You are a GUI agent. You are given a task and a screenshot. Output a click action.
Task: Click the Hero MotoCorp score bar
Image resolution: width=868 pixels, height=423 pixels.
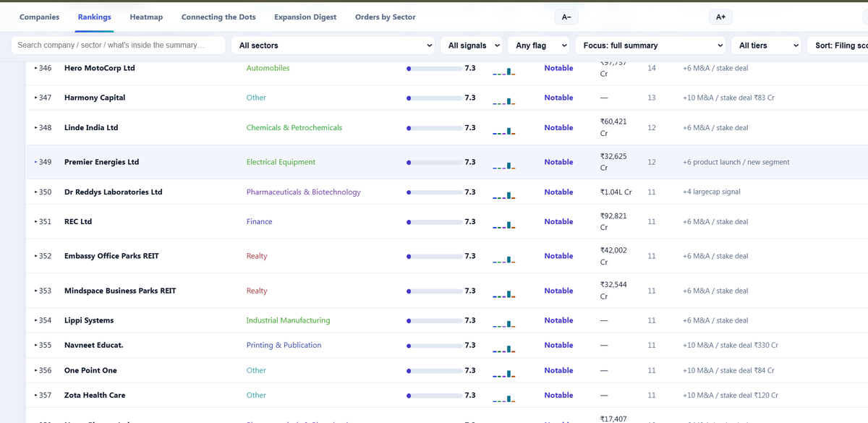pos(434,69)
